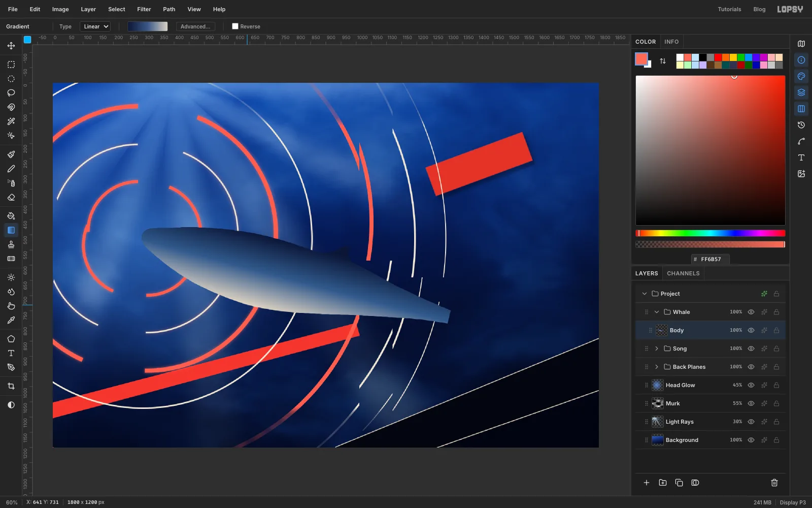Open the Filter menu
This screenshot has width=812, height=508.
[x=144, y=9]
